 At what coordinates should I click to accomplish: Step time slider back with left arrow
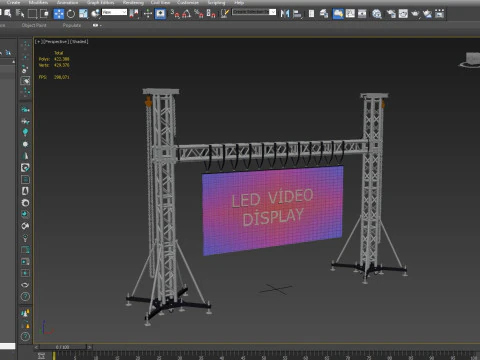tap(36, 347)
